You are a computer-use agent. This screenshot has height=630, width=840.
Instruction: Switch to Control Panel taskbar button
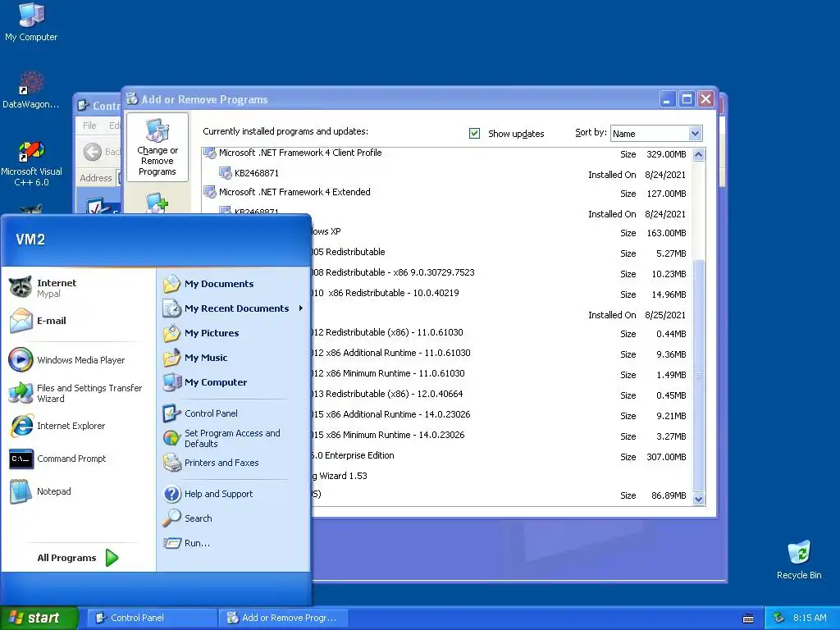pos(151,618)
